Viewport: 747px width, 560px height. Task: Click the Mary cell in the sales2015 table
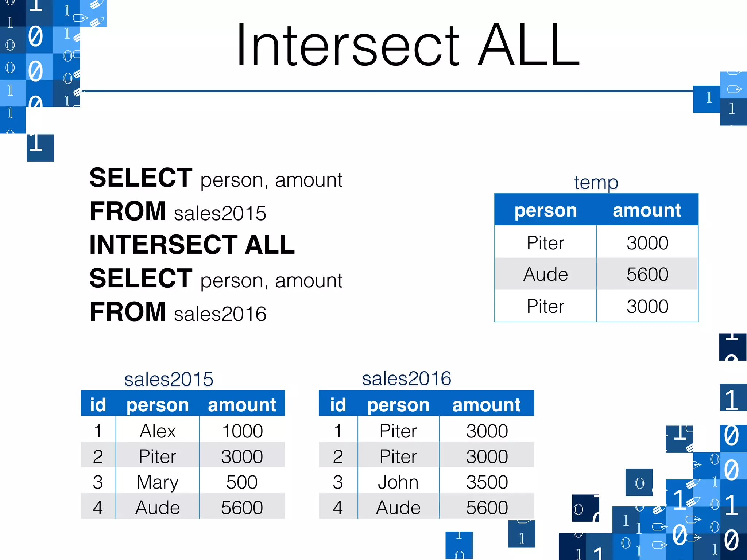pos(158,482)
